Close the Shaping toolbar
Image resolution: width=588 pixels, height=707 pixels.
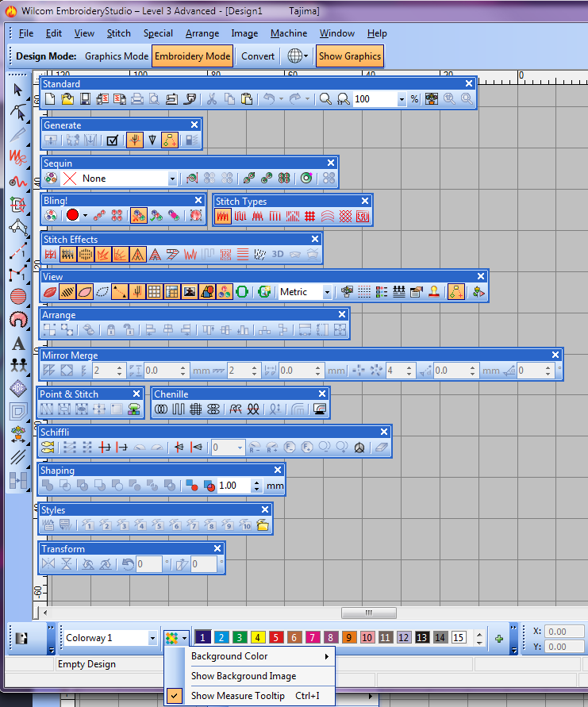278,470
